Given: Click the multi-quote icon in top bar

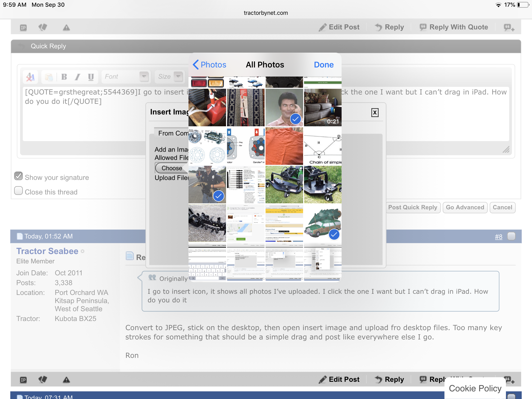Looking at the screenshot, I should pyautogui.click(x=509, y=28).
